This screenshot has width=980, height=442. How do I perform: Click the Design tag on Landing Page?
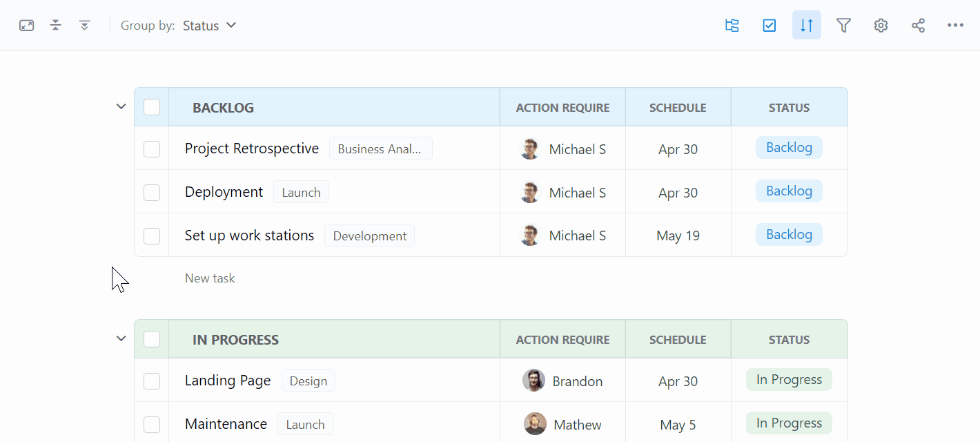tap(308, 381)
